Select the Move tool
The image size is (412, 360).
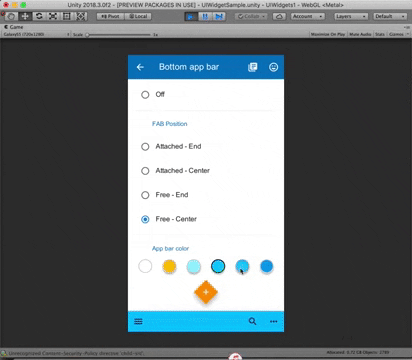25,16
